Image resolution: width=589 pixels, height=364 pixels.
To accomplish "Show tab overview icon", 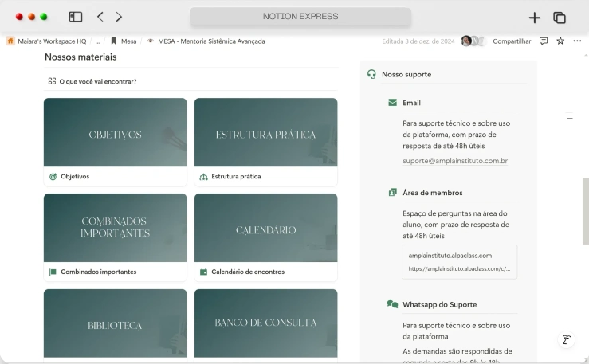I will click(560, 18).
